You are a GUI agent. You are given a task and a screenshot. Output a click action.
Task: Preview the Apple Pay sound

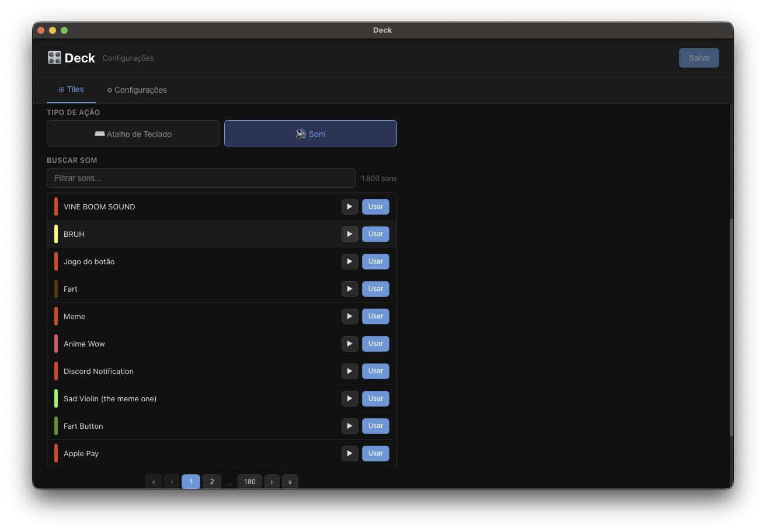pos(350,453)
